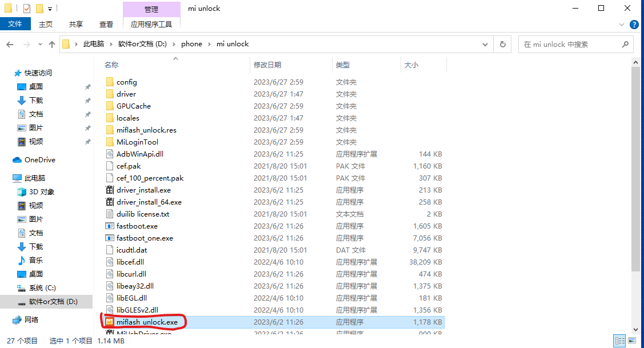Select the miflash_unlock.res folder name
This screenshot has height=348, width=644.
click(x=146, y=130)
